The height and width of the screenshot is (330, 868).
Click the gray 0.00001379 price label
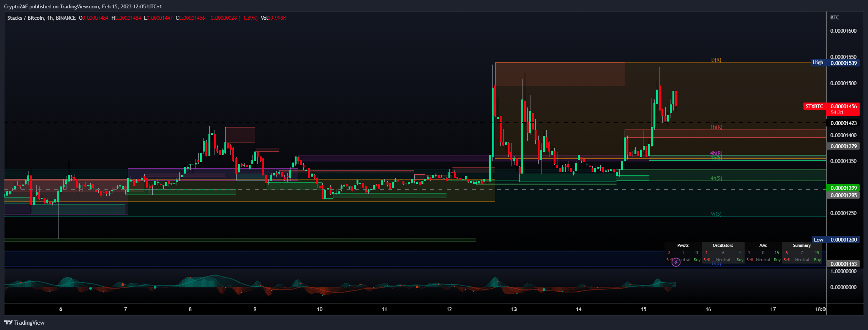tap(844, 146)
